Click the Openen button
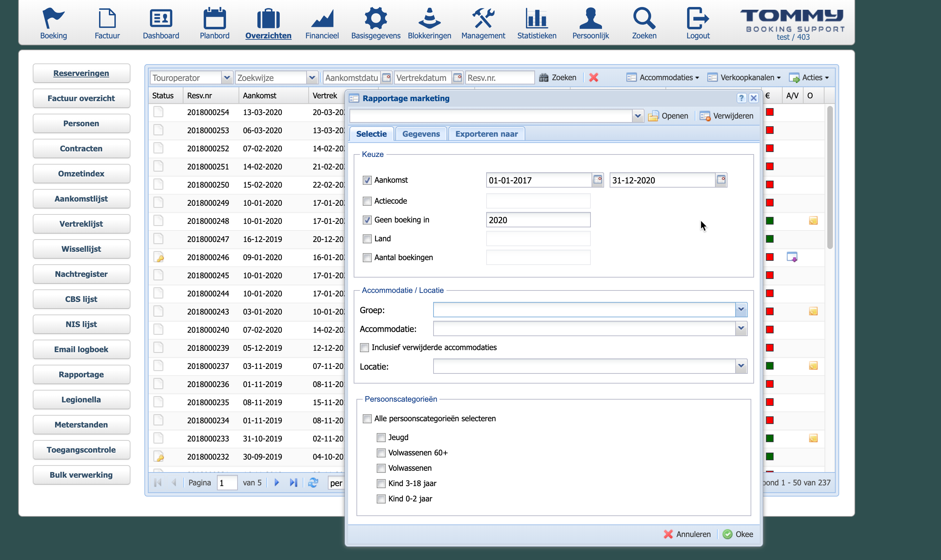This screenshot has height=560, width=941. pos(668,116)
